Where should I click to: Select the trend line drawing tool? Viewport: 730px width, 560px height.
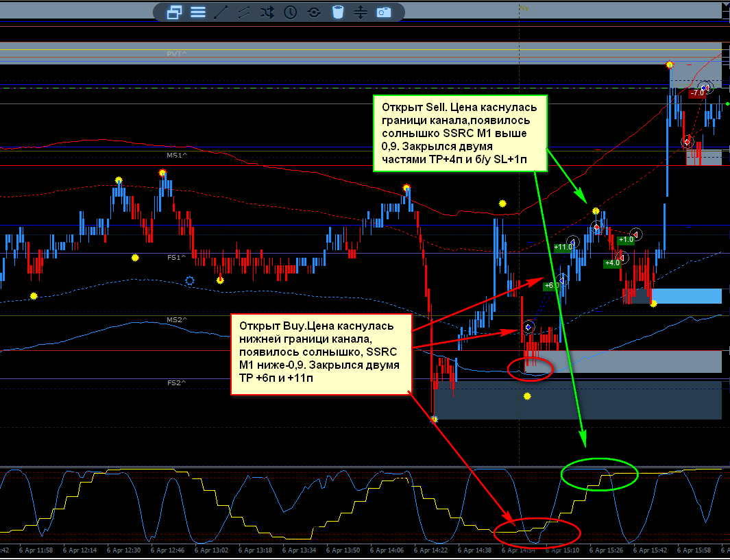click(x=221, y=12)
